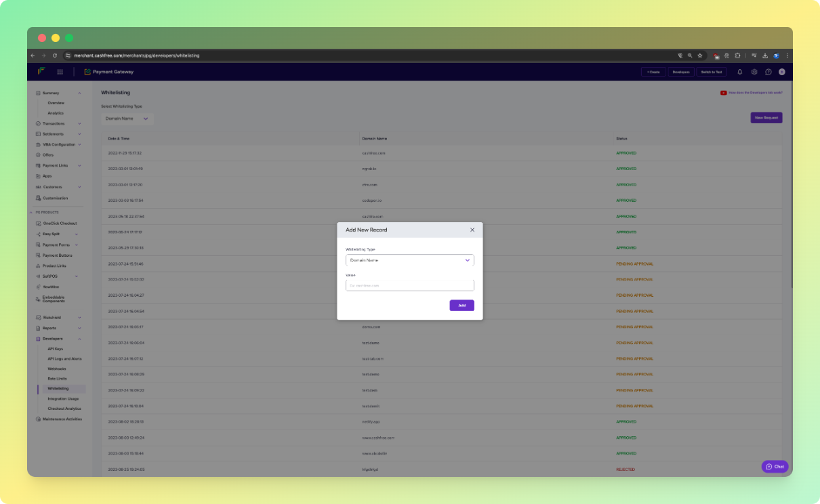Image resolution: width=820 pixels, height=504 pixels.
Task: Open the 'How does the Developers tab work?' link
Action: [x=755, y=93]
